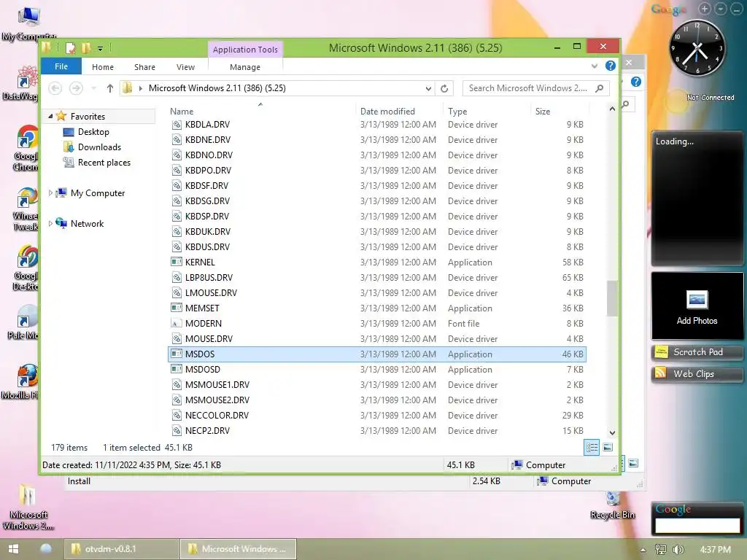Viewport: 747px width, 560px height.
Task: Click the 4:37 PM taskbar clock
Action: pyautogui.click(x=715, y=550)
